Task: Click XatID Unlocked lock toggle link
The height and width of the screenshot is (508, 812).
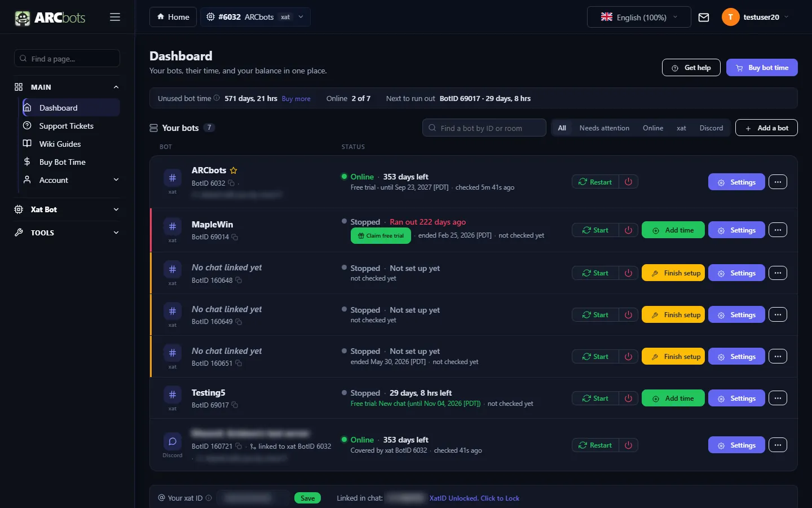Action: [x=474, y=498]
